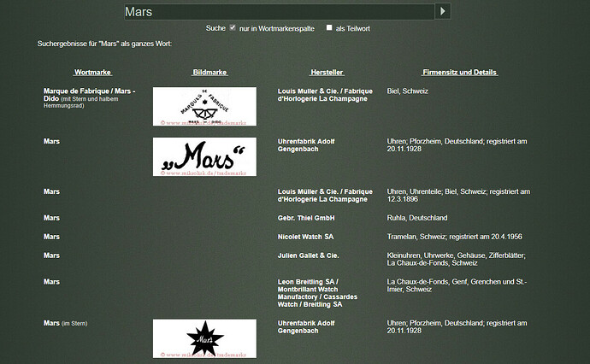Enable the 'als Teilwort' checkbox
The width and height of the screenshot is (590, 364).
click(329, 27)
